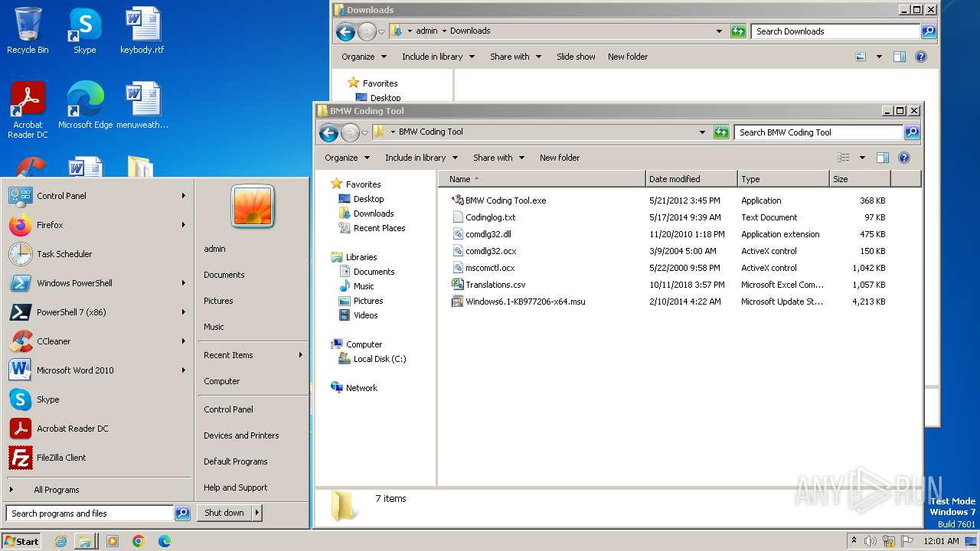Open Edge from the taskbar
This screenshot has width=980, height=551.
(x=164, y=541)
